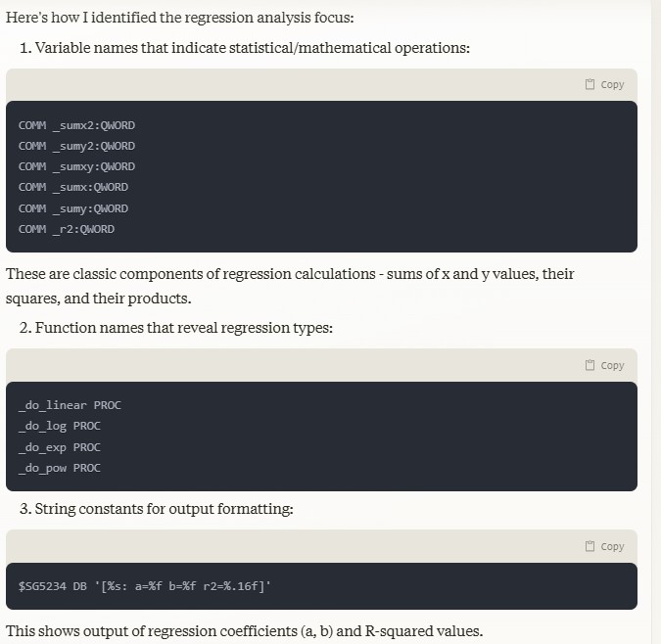Copy the $SG5234 format string code block
Image resolution: width=661 pixels, height=644 pixels.
(604, 546)
